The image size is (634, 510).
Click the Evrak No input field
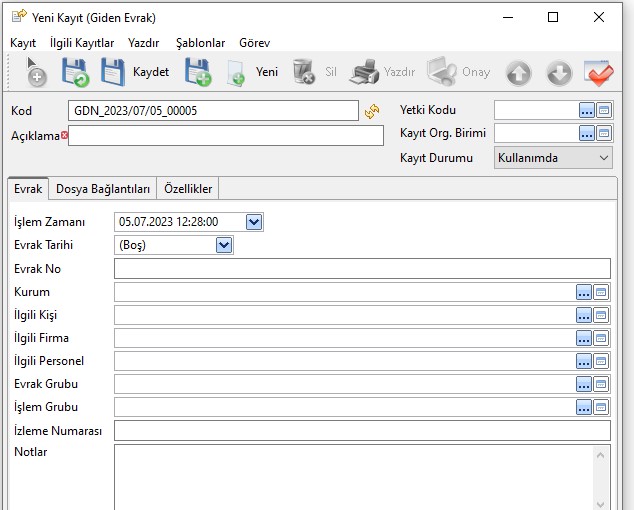pyautogui.click(x=361, y=268)
